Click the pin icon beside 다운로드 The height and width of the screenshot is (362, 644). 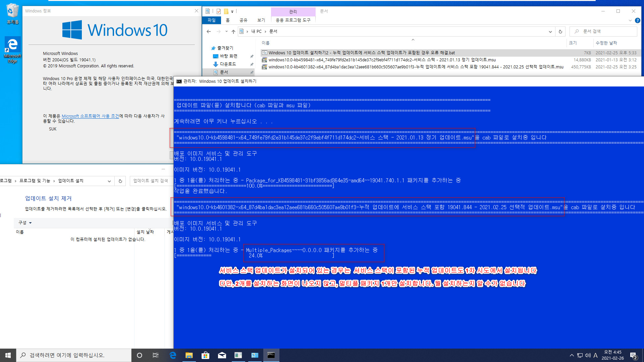click(x=252, y=64)
